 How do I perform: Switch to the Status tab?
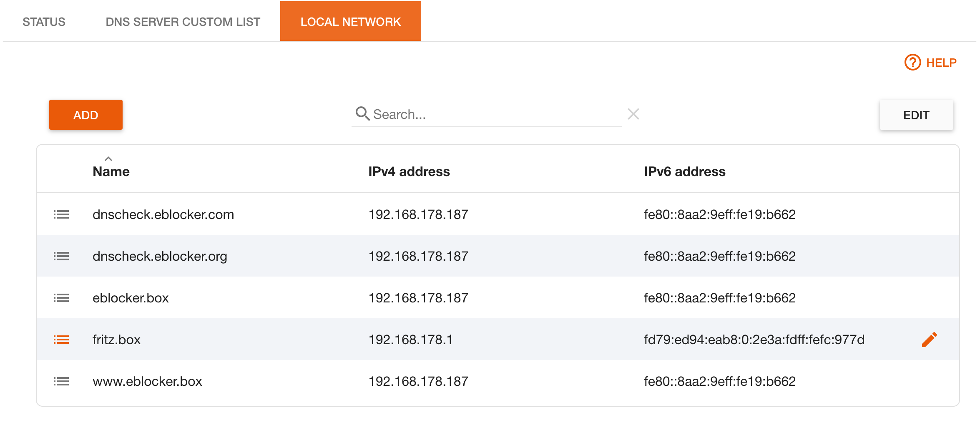click(44, 22)
